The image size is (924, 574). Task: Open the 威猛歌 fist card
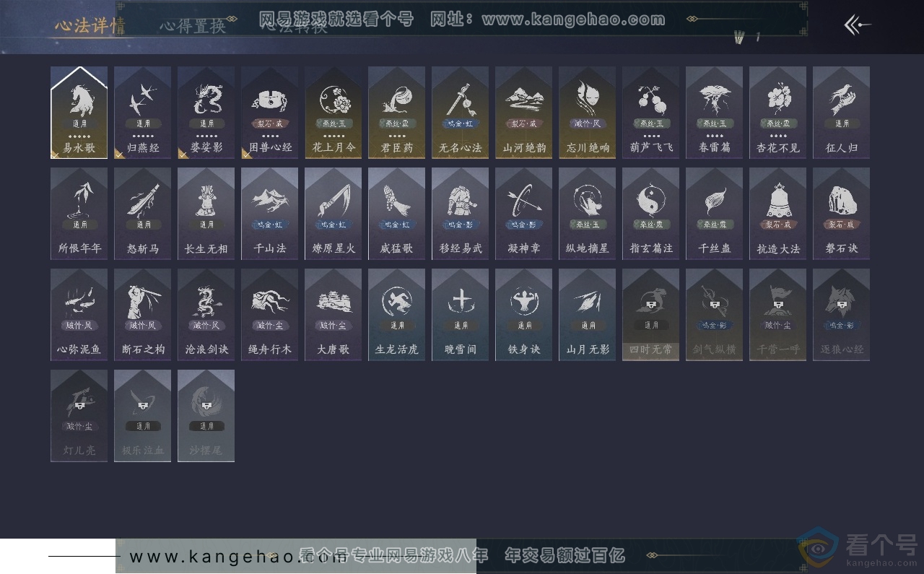pos(397,214)
